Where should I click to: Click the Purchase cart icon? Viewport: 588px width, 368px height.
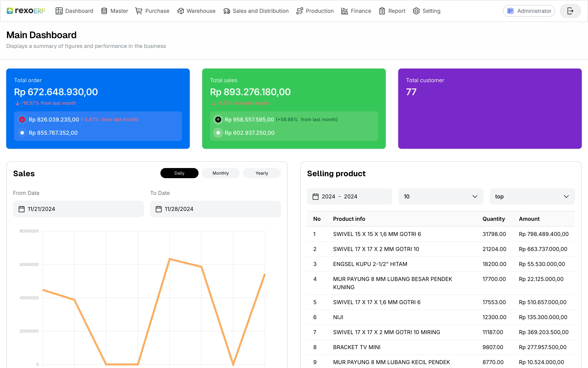(139, 11)
